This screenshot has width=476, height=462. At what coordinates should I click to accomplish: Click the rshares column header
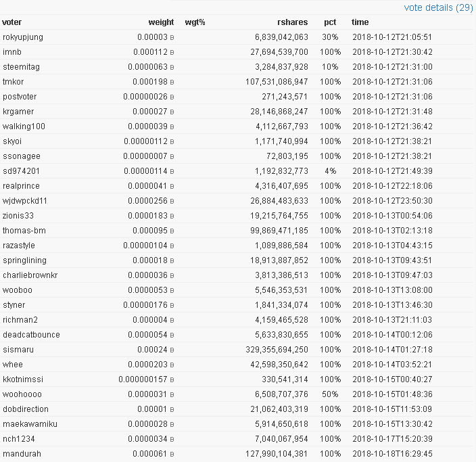pos(293,22)
